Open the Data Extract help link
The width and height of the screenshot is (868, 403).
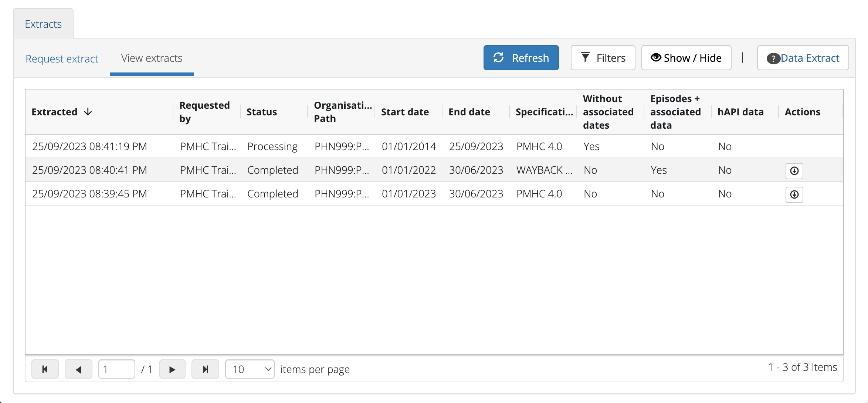(803, 58)
